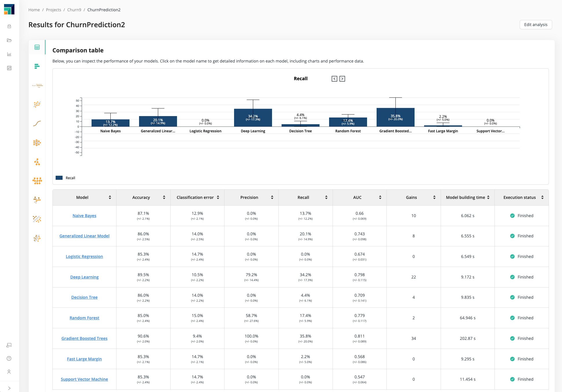Go to Projects in the breadcrumb
This screenshot has width=562, height=392.
click(x=53, y=10)
